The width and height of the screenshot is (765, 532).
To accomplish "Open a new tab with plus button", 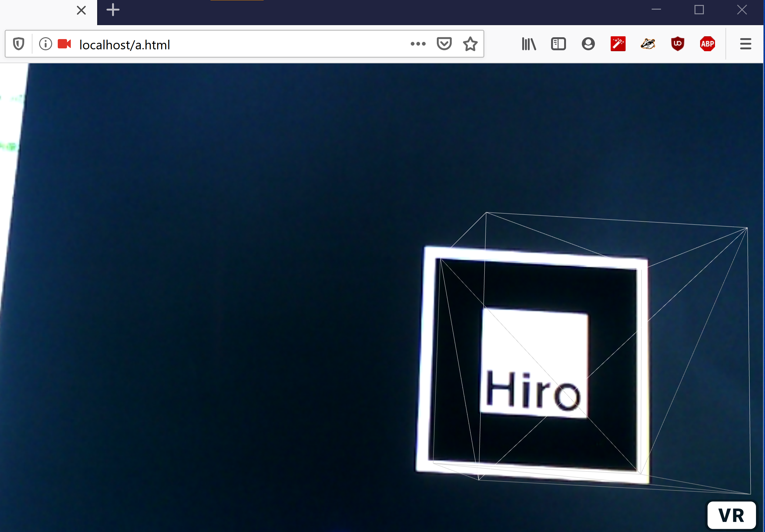I will pos(113,10).
